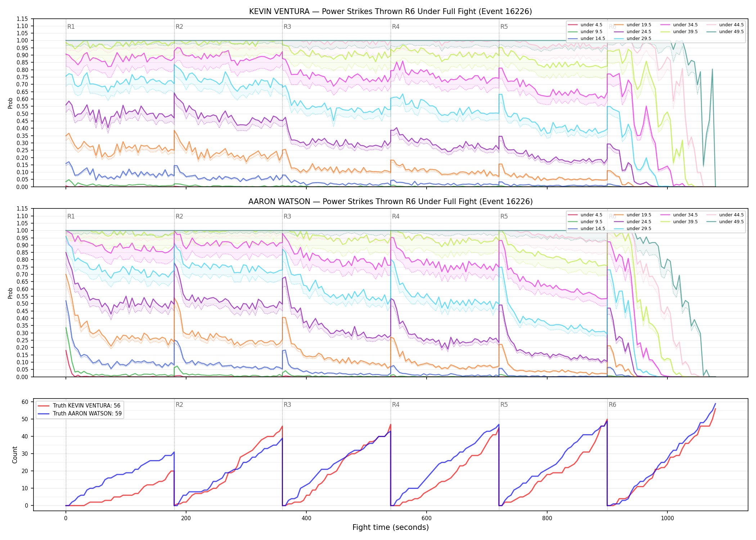Click 'Prob' axis label on Aaron Watson chart
Image resolution: width=756 pixels, height=540 pixels.
10,293
